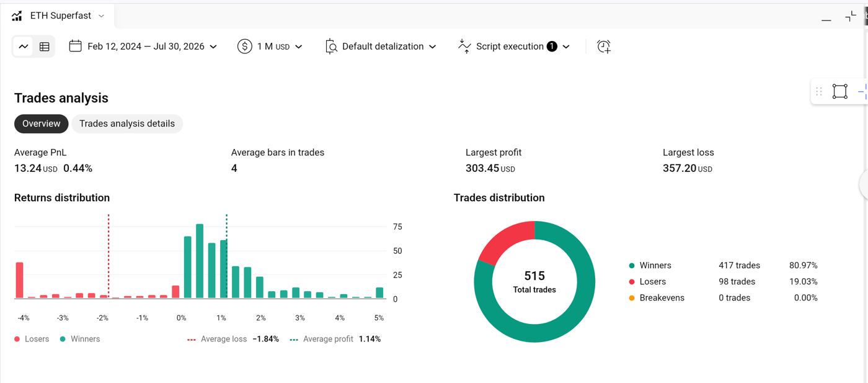Screen dimensions: 868x383
Task: Open the ETH Superfast strategy name dropdown
Action: (x=68, y=16)
